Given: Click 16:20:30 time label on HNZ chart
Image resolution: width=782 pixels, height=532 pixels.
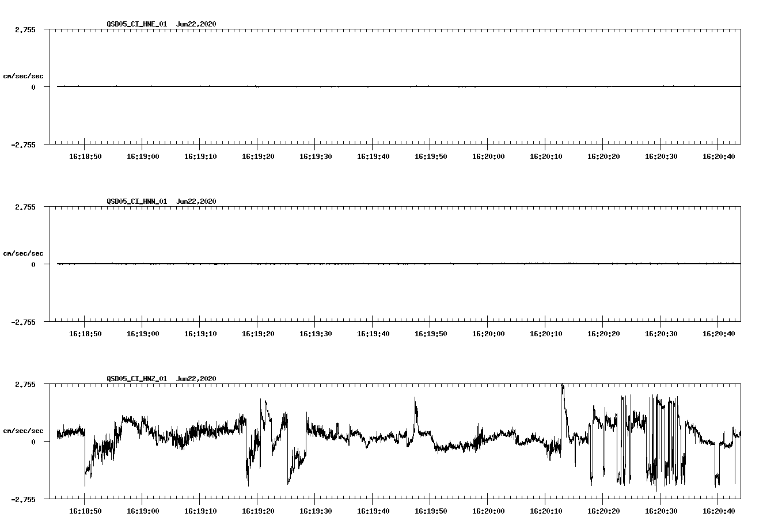Looking at the screenshot, I should pyautogui.click(x=661, y=511).
